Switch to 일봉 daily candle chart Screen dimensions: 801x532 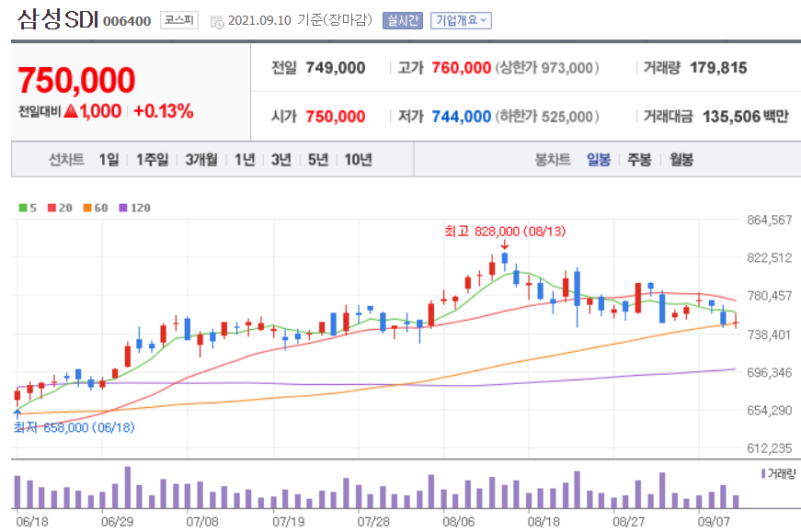[x=599, y=160]
